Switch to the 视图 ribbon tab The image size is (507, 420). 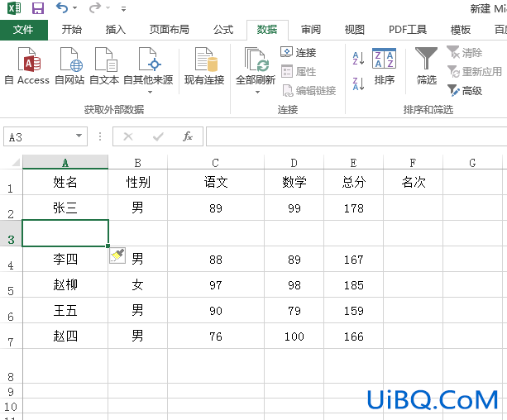click(x=355, y=30)
